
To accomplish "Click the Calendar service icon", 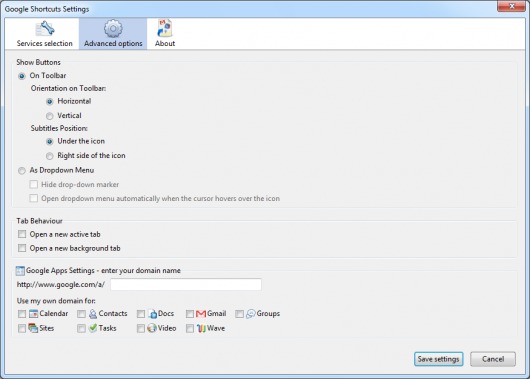I will (x=33, y=314).
